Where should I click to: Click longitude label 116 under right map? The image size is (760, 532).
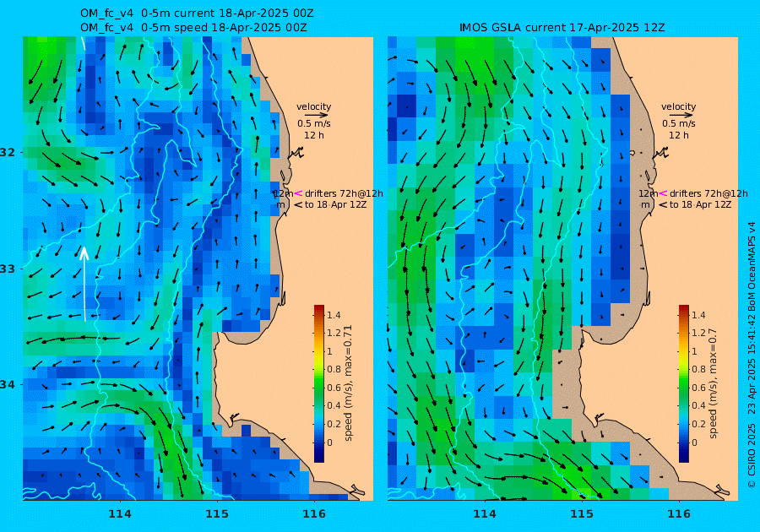pyautogui.click(x=679, y=514)
